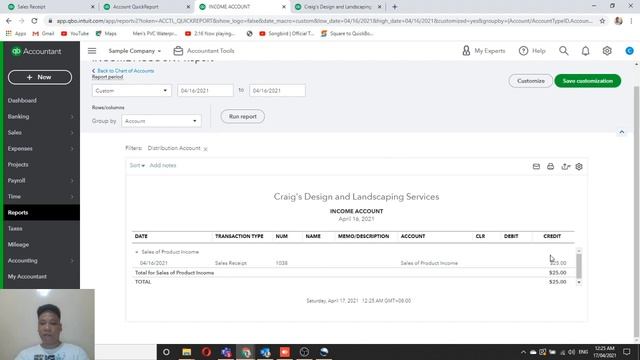The height and width of the screenshot is (360, 640).
Task: Bookmark this page with the star
Action: point(602,20)
